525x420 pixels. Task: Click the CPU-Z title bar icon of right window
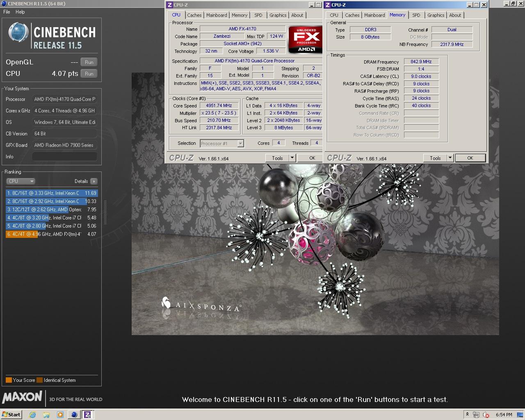point(328,5)
